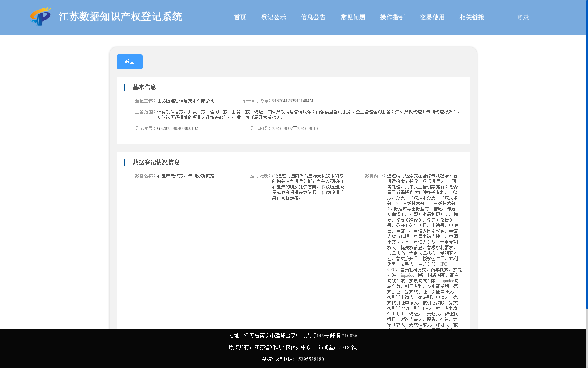588x368 pixels.
Task: Click the 公示编号 label
Action: [x=145, y=128]
